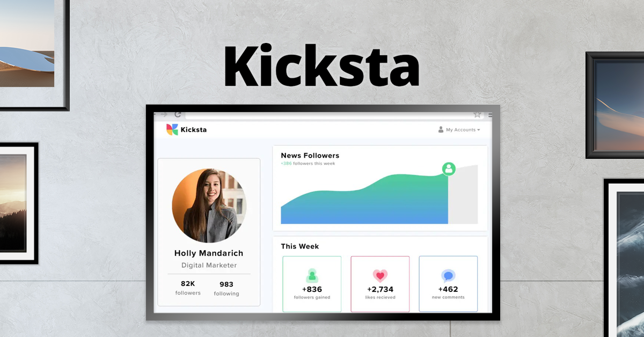The width and height of the screenshot is (644, 337).
Task: Click the browser forward arrow
Action: [165, 114]
